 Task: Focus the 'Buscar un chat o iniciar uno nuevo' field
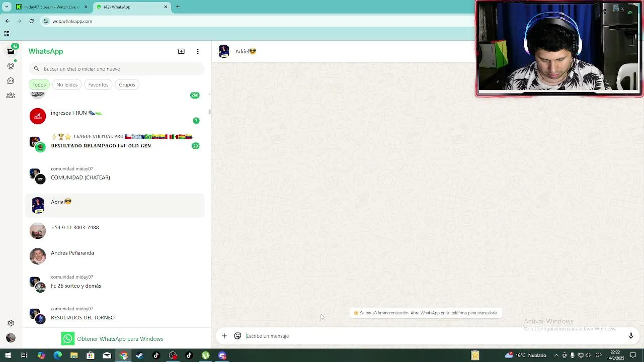116,69
